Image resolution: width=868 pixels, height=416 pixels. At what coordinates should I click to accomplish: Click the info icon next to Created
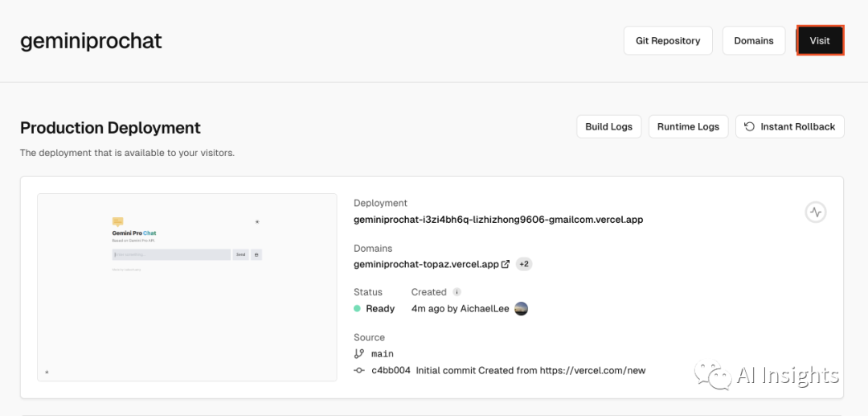(x=457, y=292)
